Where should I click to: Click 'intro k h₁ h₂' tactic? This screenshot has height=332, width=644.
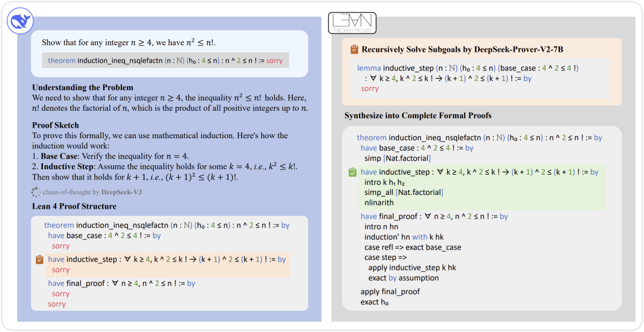(385, 182)
